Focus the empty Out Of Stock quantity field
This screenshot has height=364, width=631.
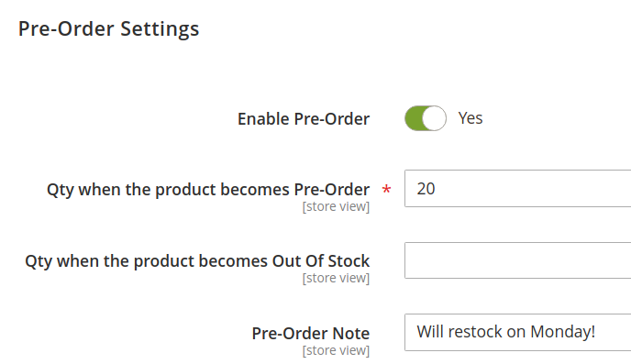coord(517,260)
